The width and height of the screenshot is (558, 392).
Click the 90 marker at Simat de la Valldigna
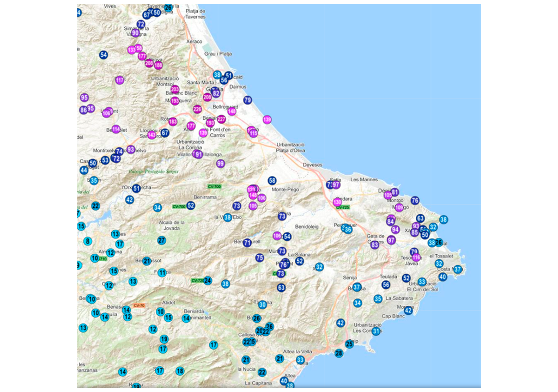point(135,33)
